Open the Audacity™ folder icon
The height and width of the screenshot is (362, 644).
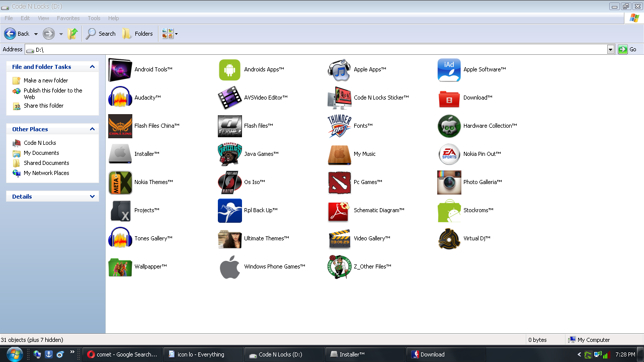(120, 98)
